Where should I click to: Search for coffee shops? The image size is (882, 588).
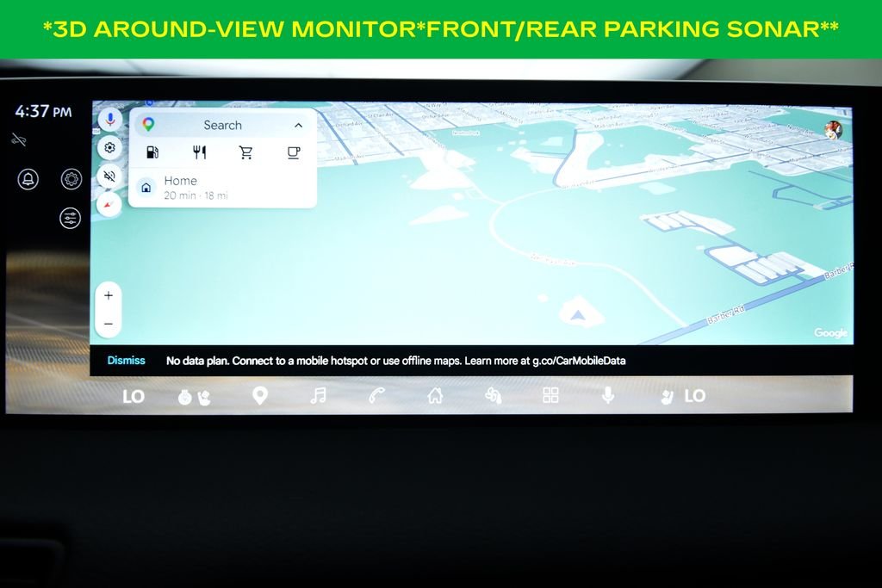(293, 152)
